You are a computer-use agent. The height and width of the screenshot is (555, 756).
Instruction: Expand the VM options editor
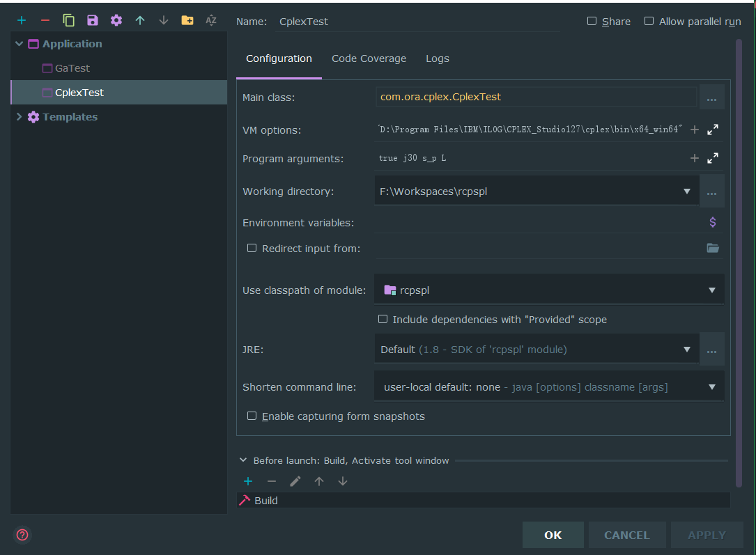point(712,129)
